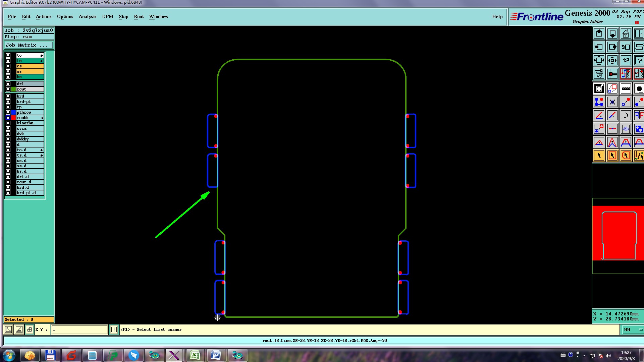Open the ruler measurement tool
This screenshot has height=362, width=644.
626,88
